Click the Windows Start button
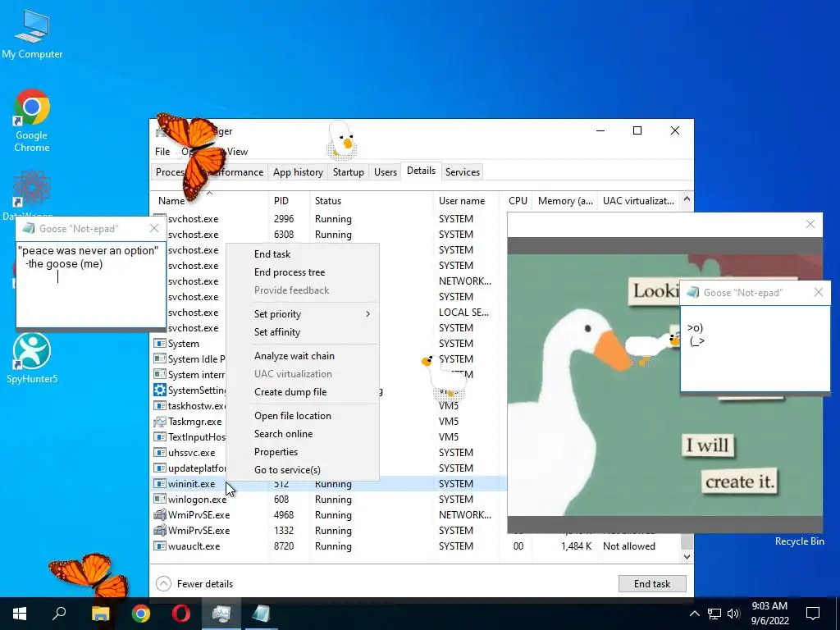This screenshot has width=840, height=630. (20, 614)
